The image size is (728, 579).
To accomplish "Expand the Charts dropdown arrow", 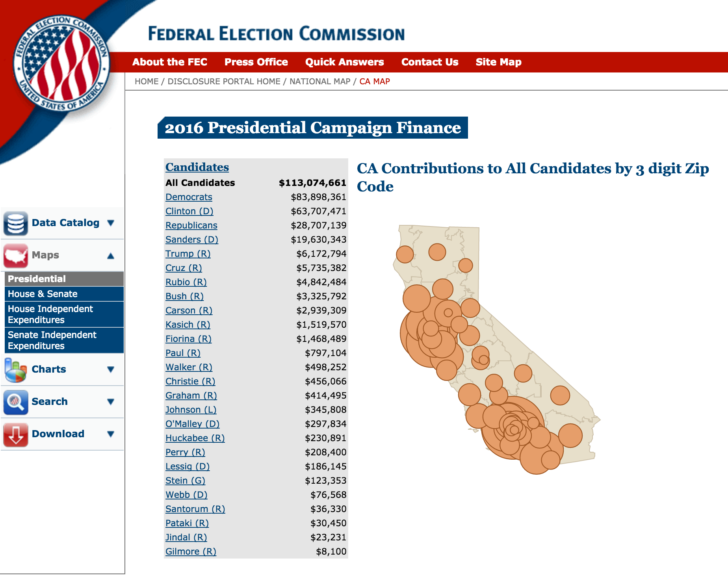I will click(111, 370).
